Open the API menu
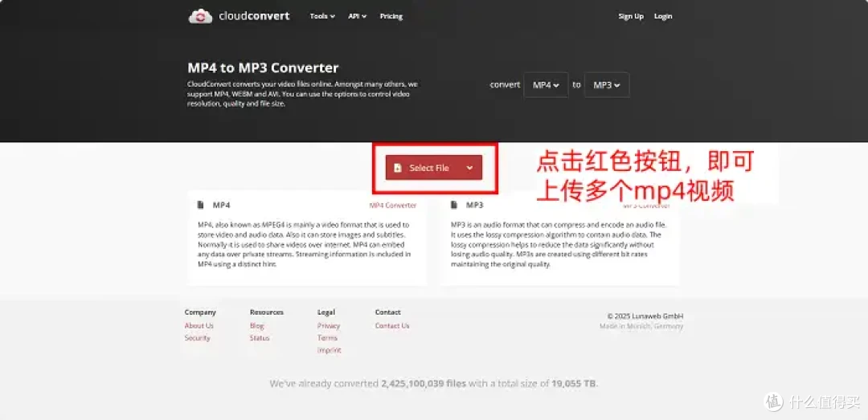This screenshot has width=868, height=420. [x=357, y=17]
